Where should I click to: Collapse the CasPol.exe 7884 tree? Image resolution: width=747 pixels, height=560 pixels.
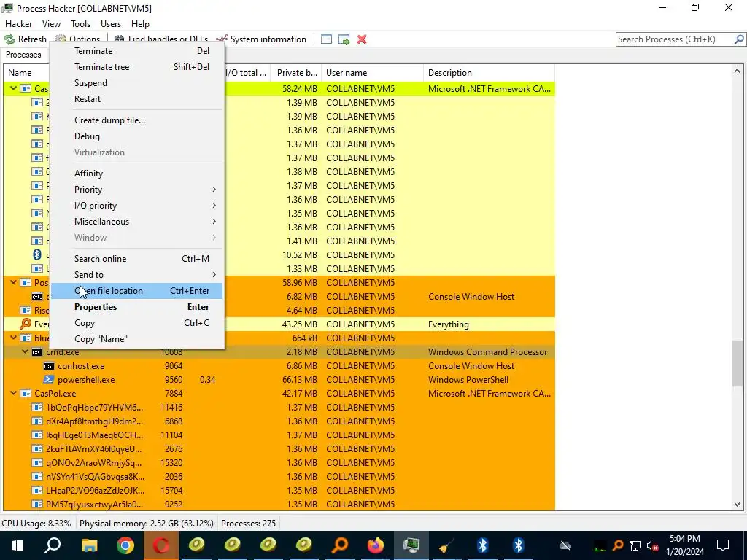[13, 393]
